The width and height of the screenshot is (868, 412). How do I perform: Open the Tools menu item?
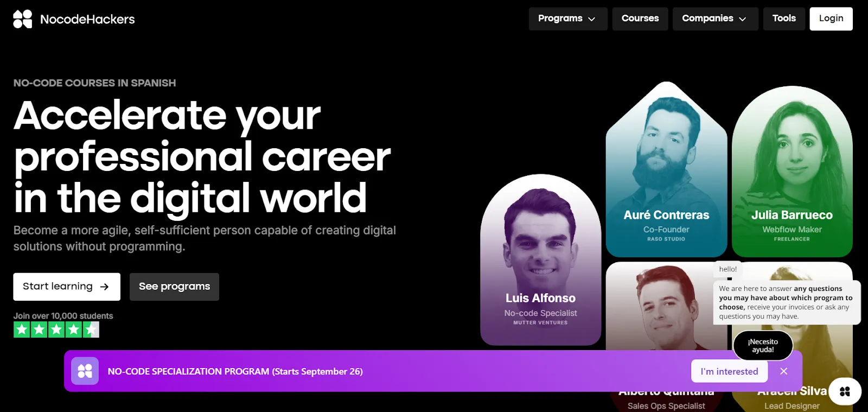[784, 18]
